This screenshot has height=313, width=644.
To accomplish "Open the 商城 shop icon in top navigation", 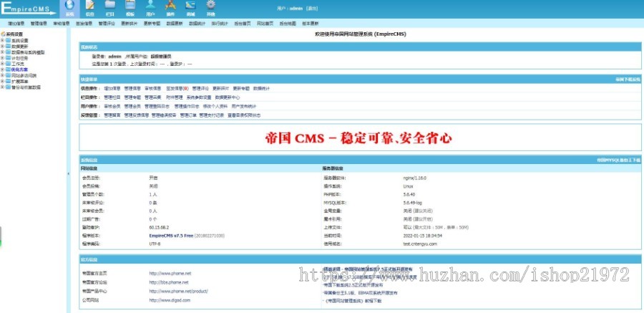I will pos(190,5).
